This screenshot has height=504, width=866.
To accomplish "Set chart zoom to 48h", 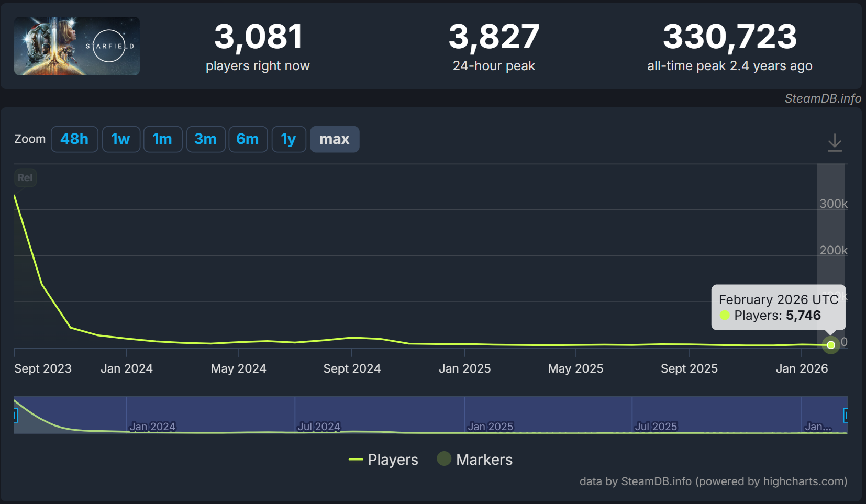I will click(74, 139).
